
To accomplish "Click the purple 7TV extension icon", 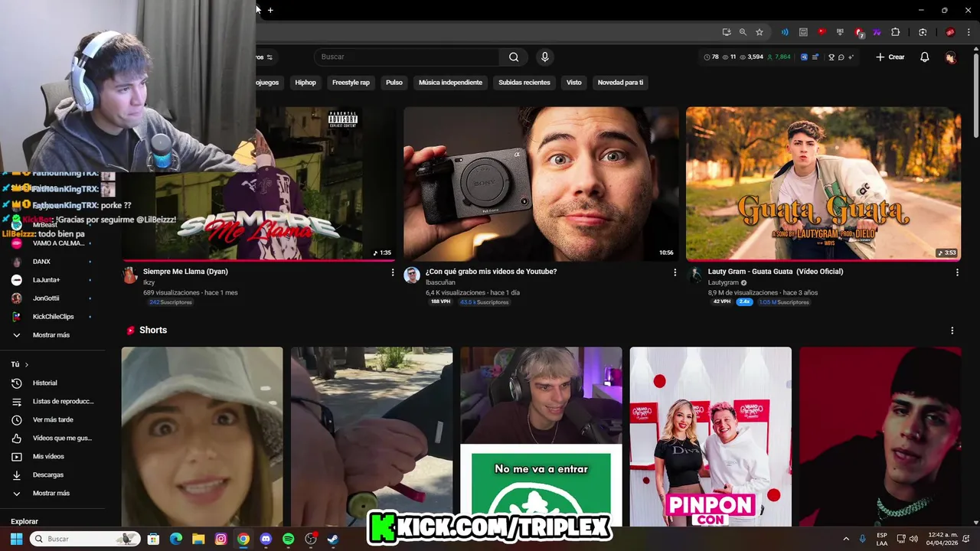I will click(877, 32).
